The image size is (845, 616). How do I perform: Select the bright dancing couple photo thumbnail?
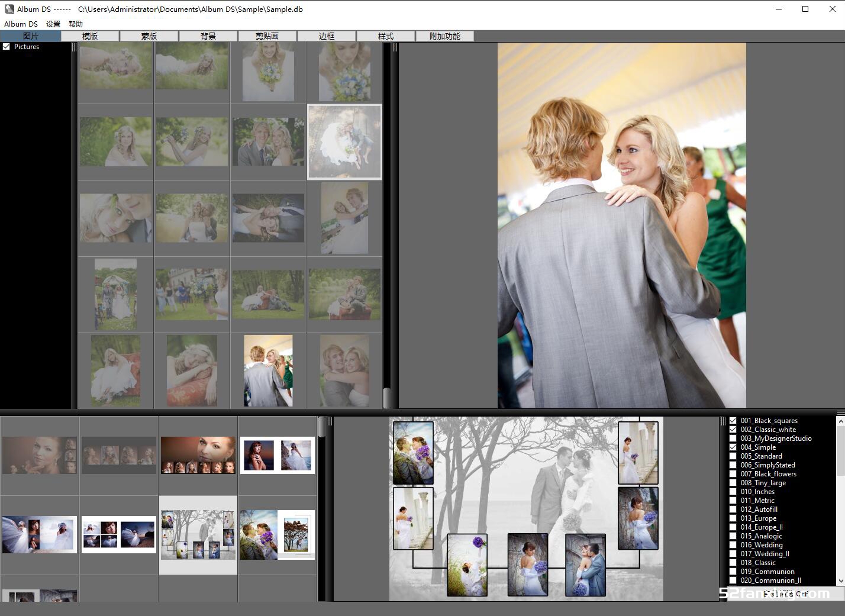tap(268, 370)
